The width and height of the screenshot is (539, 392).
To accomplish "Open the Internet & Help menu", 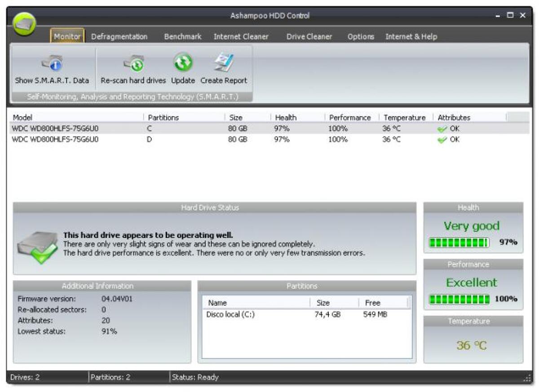I will 411,36.
